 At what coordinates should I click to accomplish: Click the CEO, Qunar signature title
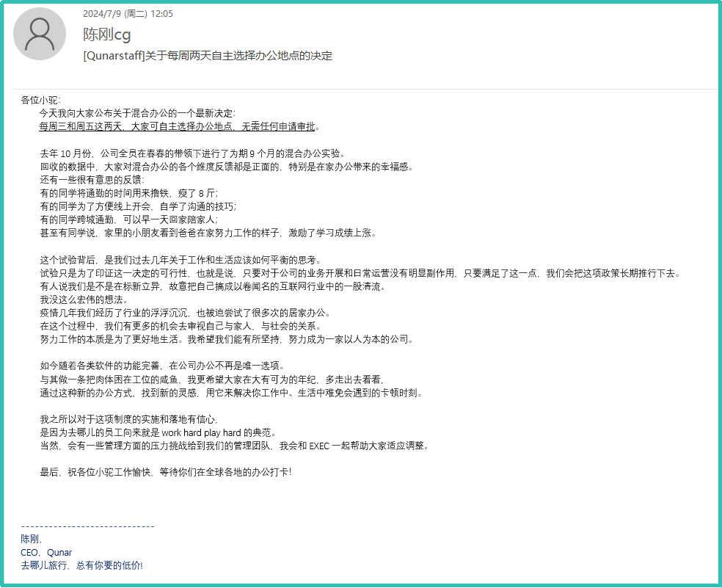47,552
